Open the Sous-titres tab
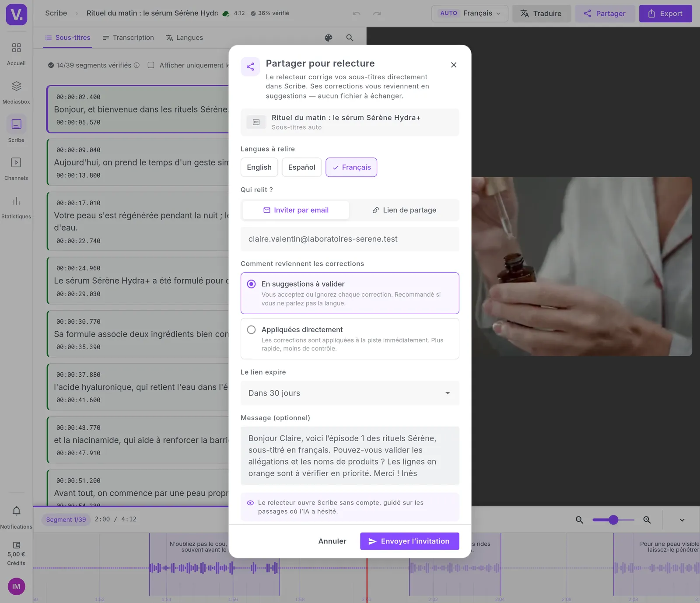 (68, 38)
